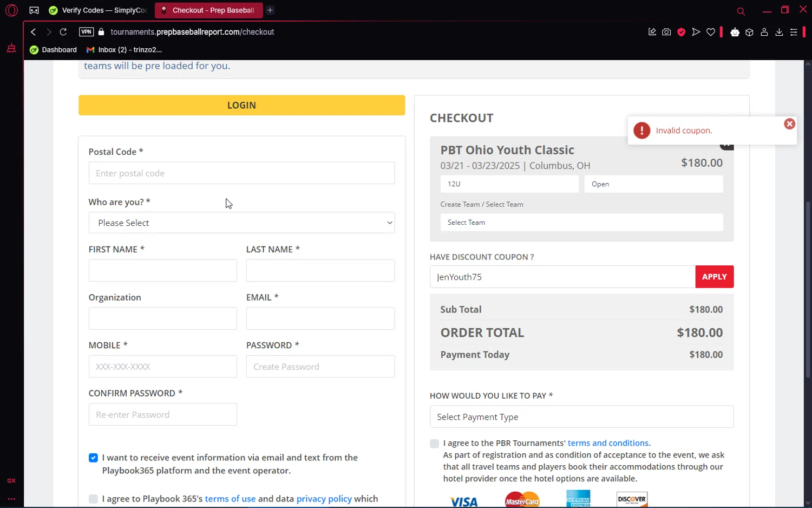This screenshot has height=508, width=812.
Task: Open the Opera main menu logo
Action: pyautogui.click(x=11, y=10)
